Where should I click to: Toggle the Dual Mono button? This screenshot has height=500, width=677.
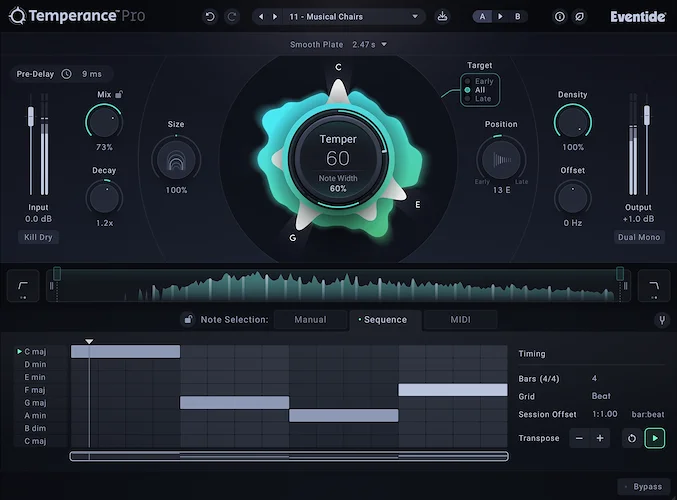tap(639, 237)
